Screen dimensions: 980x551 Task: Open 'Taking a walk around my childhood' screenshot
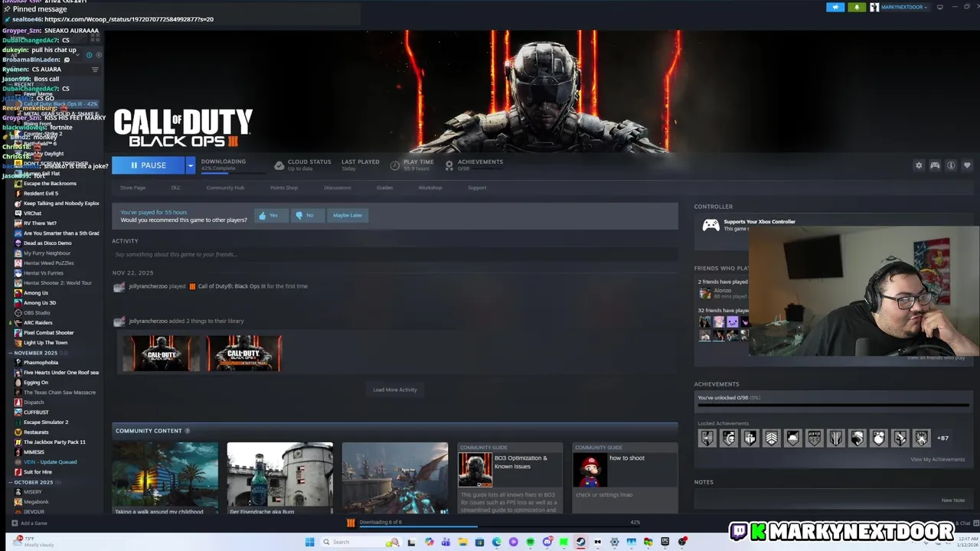[x=165, y=478]
